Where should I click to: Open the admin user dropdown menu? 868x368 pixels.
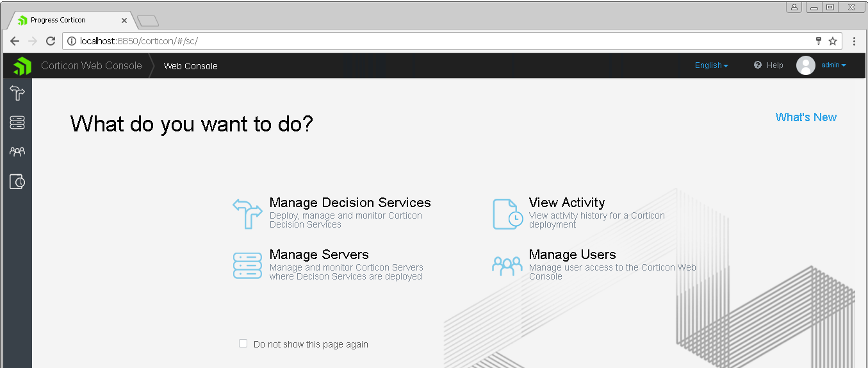pos(833,65)
